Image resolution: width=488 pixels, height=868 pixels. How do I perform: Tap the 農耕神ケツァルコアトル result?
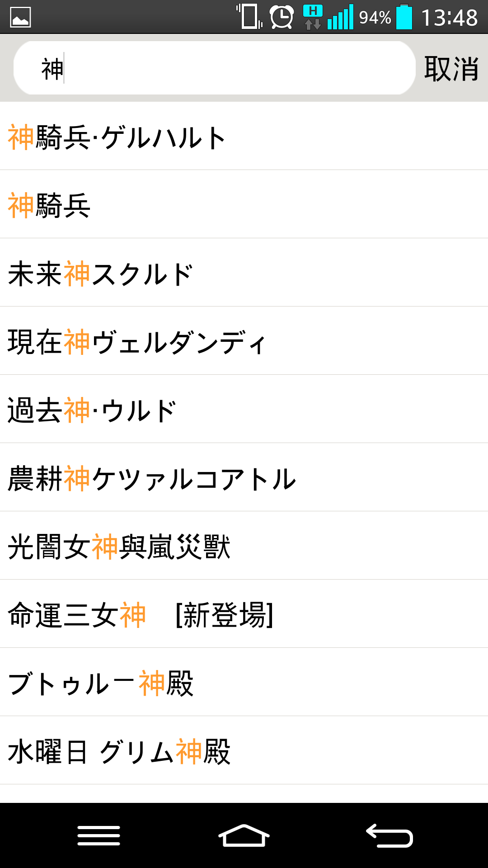pyautogui.click(x=244, y=477)
